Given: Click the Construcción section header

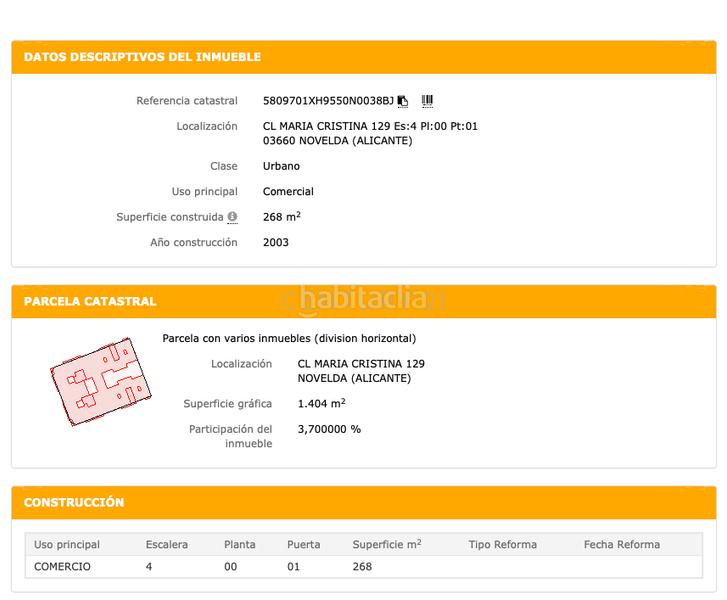Looking at the screenshot, I should [x=74, y=503].
